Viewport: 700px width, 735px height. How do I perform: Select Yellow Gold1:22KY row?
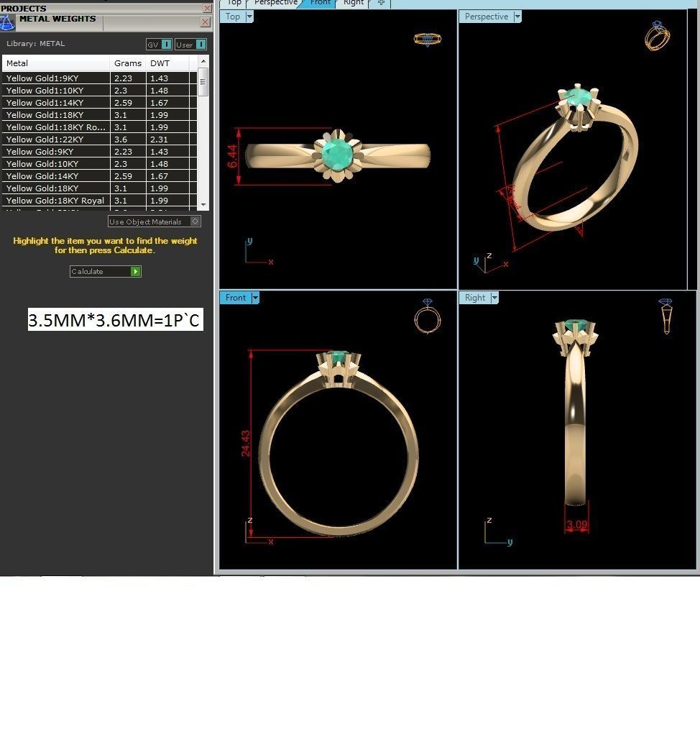(x=99, y=140)
